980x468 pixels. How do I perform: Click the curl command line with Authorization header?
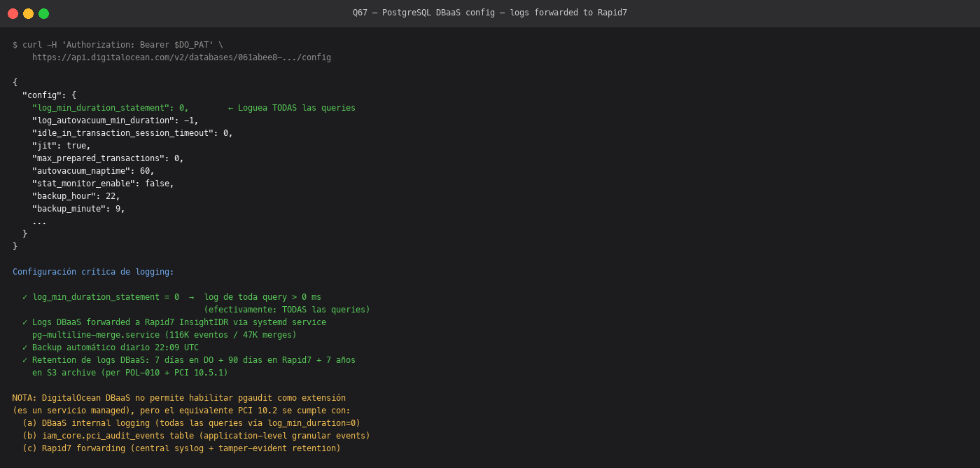[118, 45]
